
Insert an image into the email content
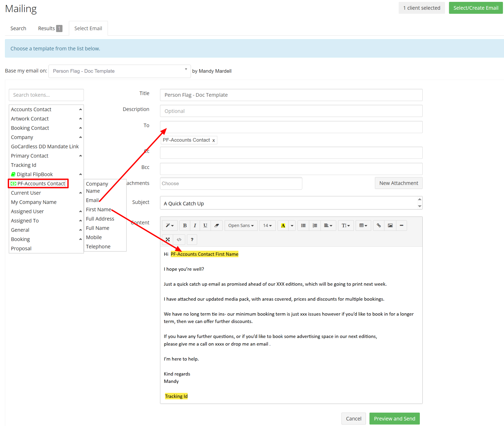[390, 225]
